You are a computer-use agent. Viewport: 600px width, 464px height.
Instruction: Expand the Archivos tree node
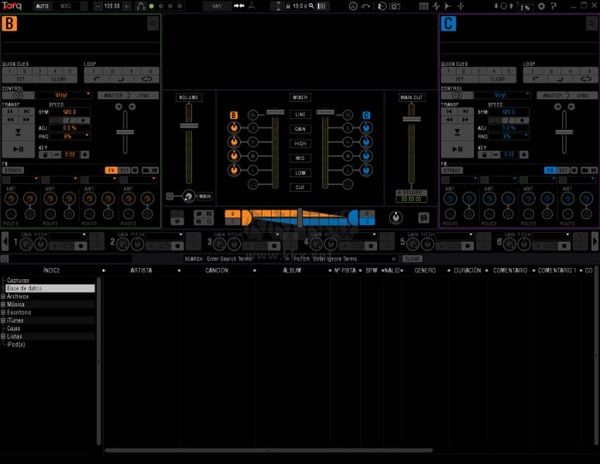point(3,297)
